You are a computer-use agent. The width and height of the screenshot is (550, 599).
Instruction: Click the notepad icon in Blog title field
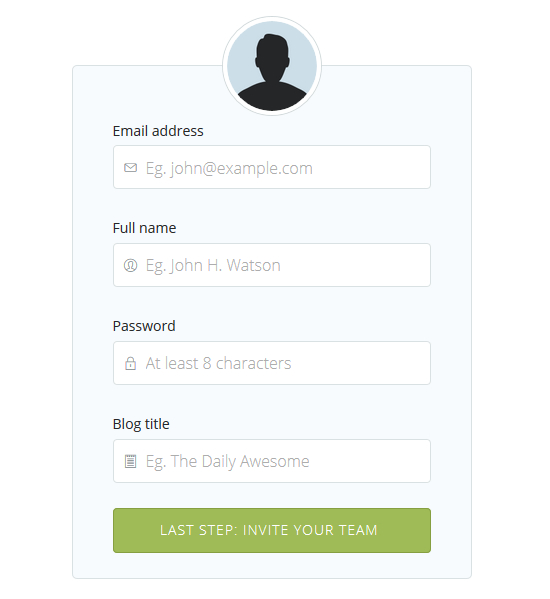coord(130,461)
